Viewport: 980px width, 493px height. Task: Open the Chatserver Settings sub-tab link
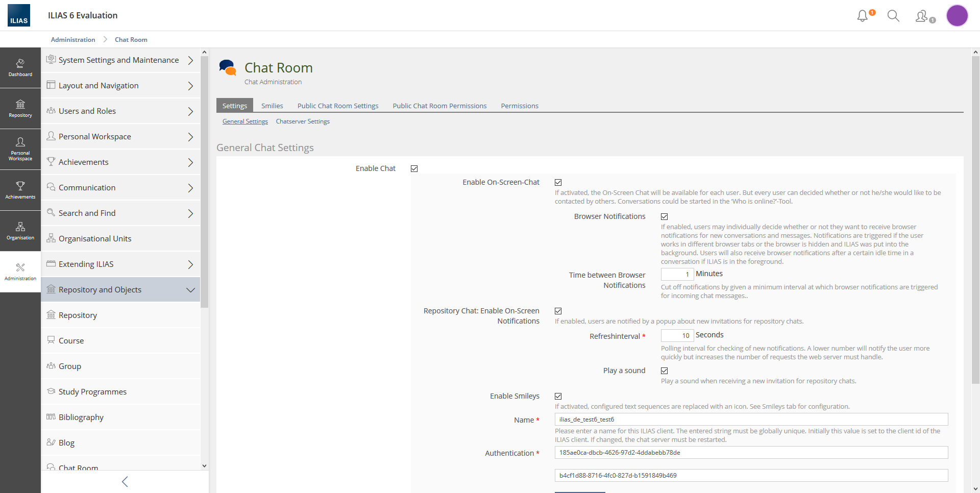303,121
